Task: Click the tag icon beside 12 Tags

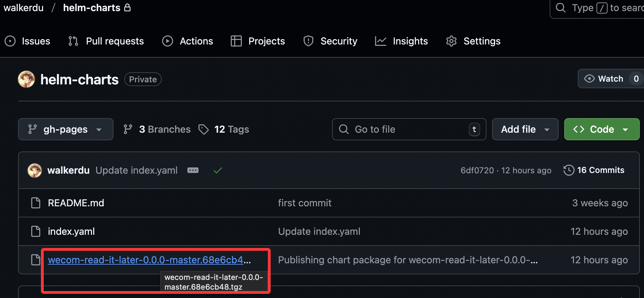Action: [x=204, y=130]
